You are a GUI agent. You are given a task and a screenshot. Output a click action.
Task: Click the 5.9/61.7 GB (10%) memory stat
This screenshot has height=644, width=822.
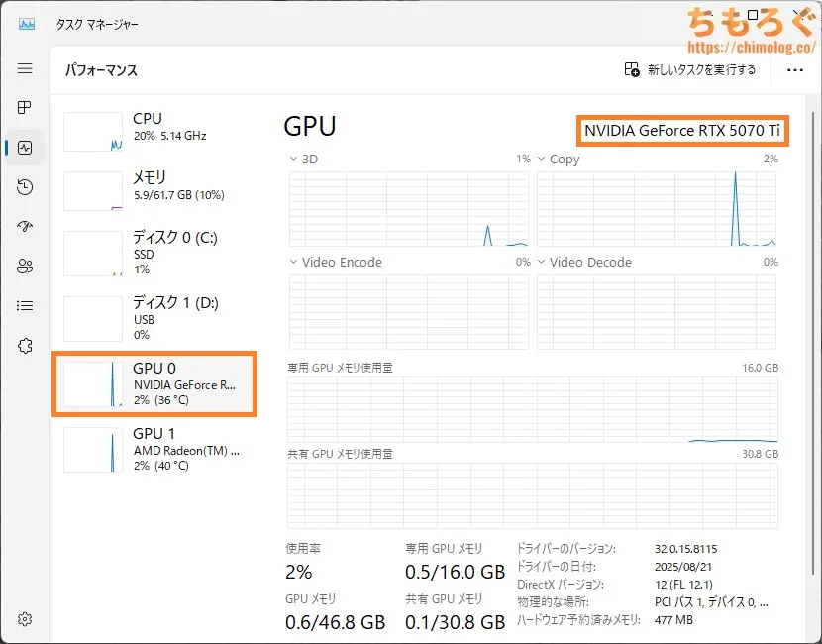179,195
